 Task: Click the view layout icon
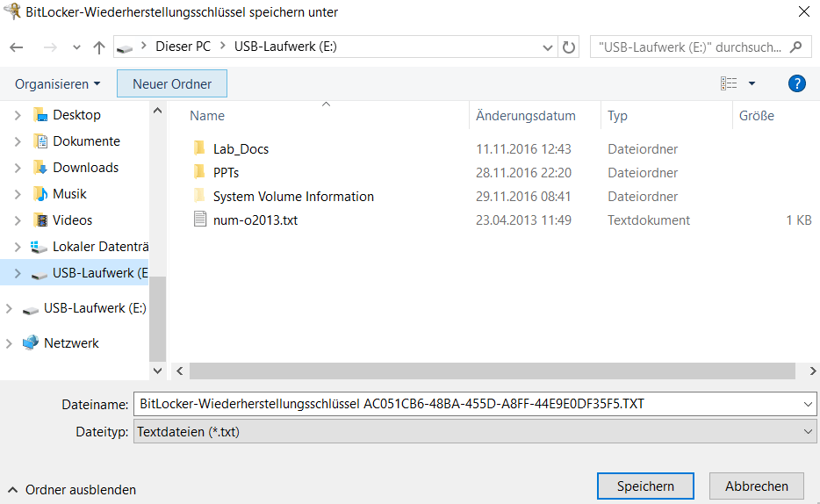click(x=729, y=84)
